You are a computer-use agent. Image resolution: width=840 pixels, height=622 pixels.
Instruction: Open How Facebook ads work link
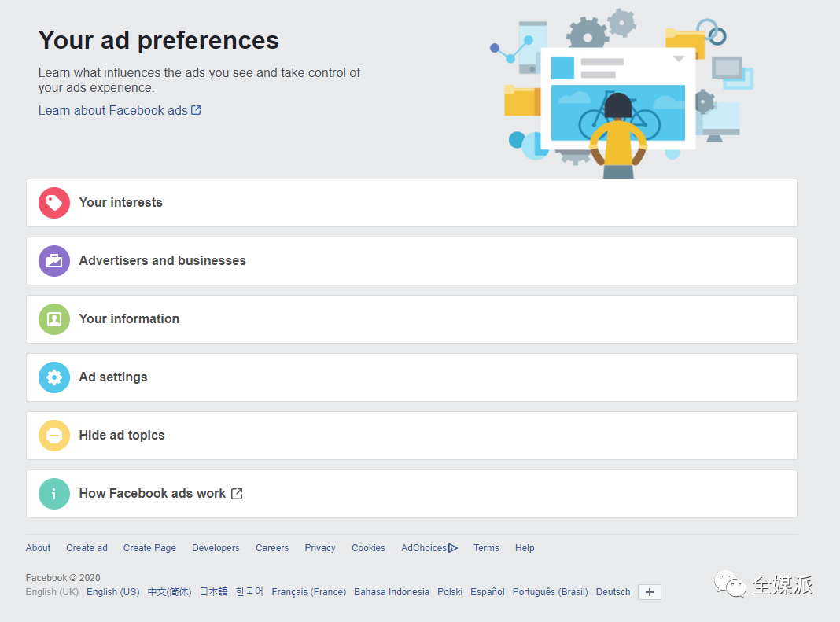click(x=153, y=494)
